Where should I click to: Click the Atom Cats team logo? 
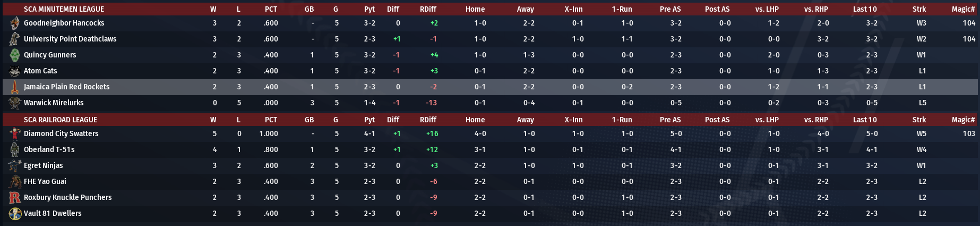[x=15, y=71]
